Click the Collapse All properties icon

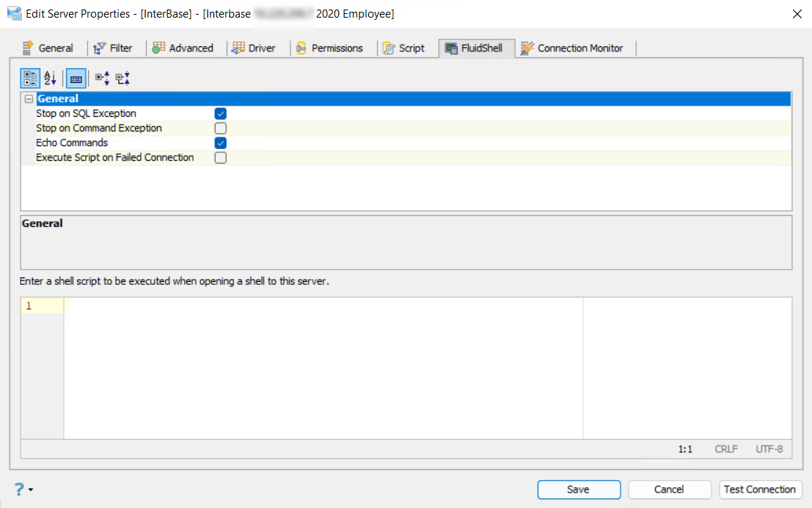[122, 78]
